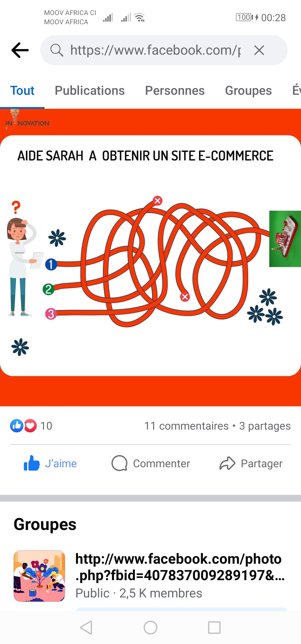
Task: Open the 3 partages link
Action: pyautogui.click(x=265, y=426)
